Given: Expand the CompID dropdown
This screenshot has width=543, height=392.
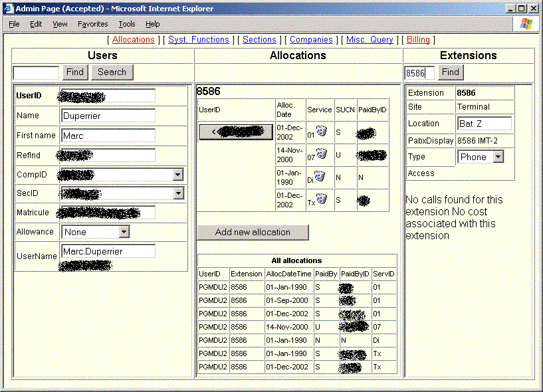Looking at the screenshot, I should (x=177, y=175).
